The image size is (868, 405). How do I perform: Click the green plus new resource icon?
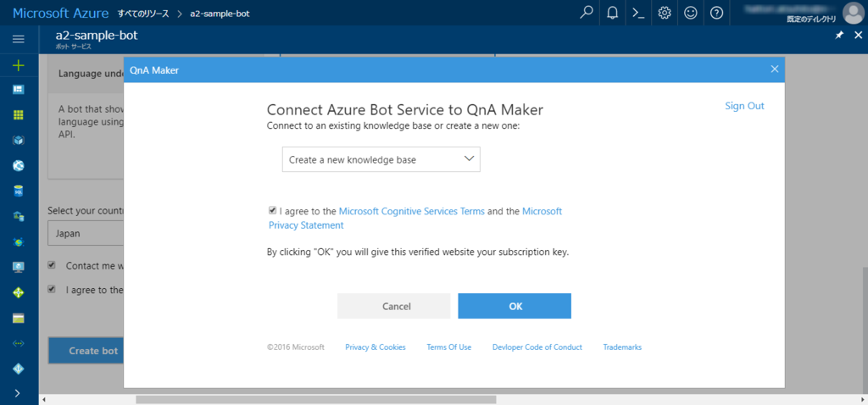[x=19, y=65]
